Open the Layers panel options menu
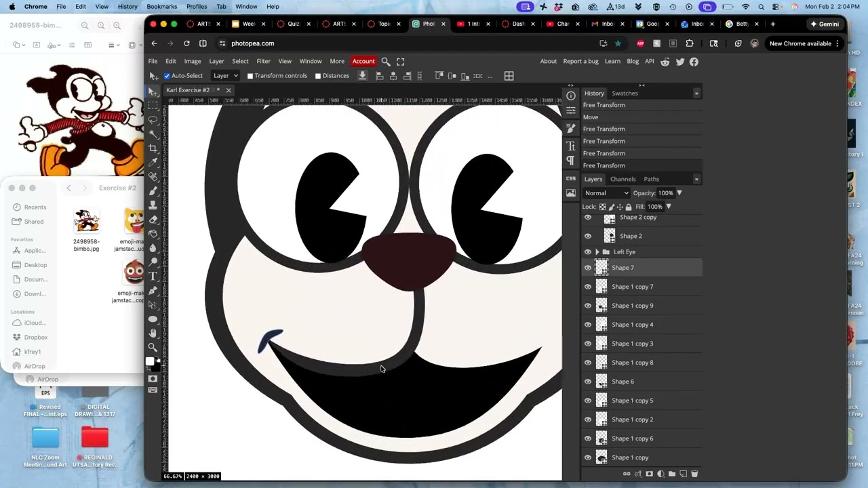The height and width of the screenshot is (488, 868). [x=696, y=180]
